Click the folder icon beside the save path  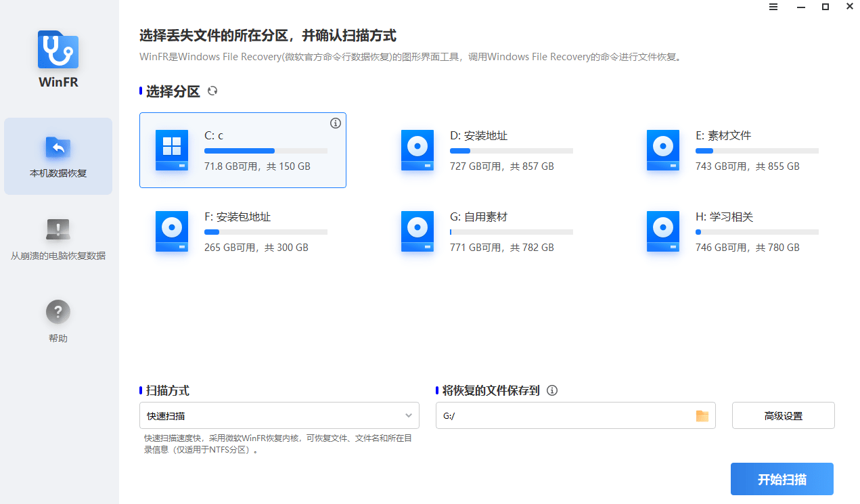[x=703, y=415]
